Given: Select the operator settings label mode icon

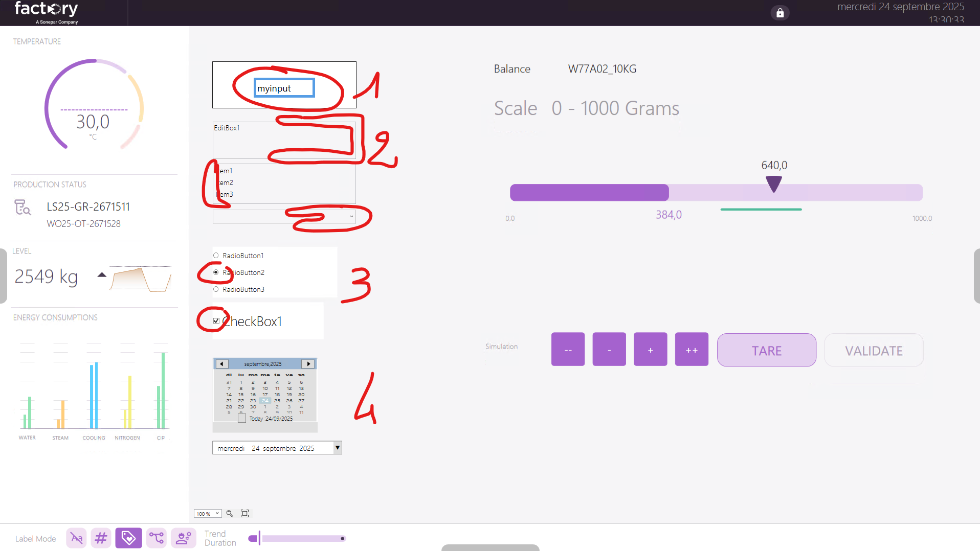Looking at the screenshot, I should click(183, 538).
